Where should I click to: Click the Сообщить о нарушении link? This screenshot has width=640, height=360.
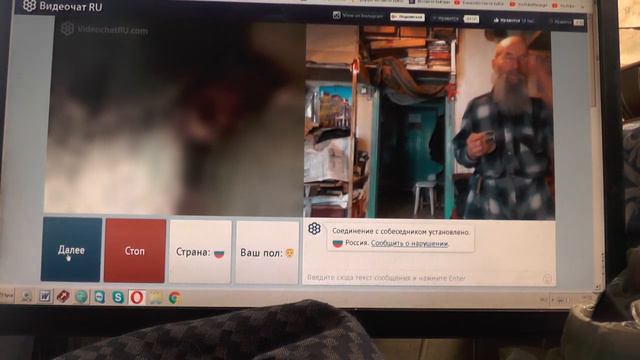[409, 243]
